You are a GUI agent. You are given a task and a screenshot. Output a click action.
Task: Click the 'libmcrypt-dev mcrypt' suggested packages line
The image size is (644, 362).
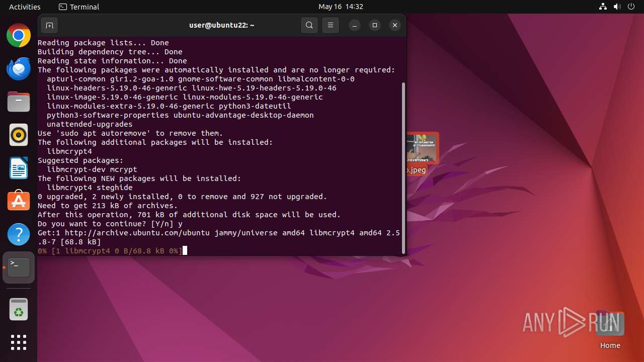(92, 169)
